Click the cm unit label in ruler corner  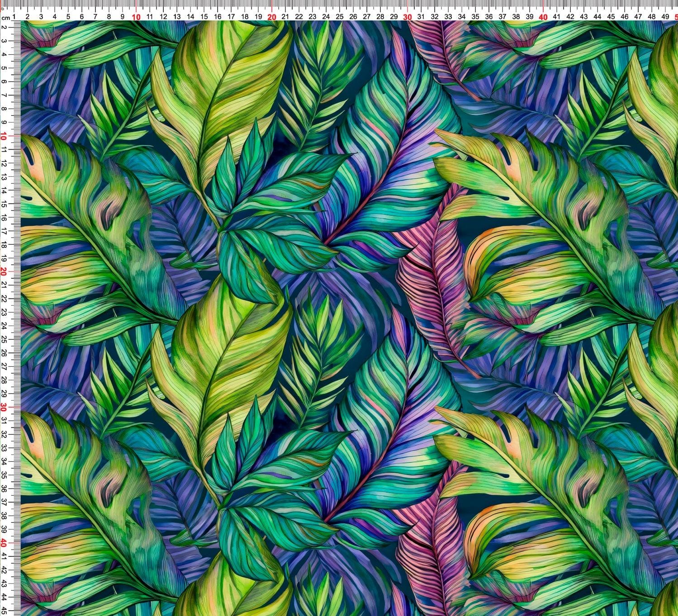click(6, 17)
